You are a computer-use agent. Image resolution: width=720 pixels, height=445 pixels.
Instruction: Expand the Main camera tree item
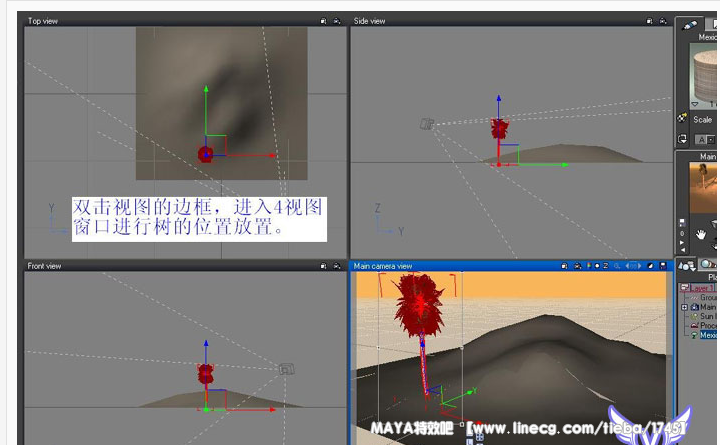click(685, 307)
